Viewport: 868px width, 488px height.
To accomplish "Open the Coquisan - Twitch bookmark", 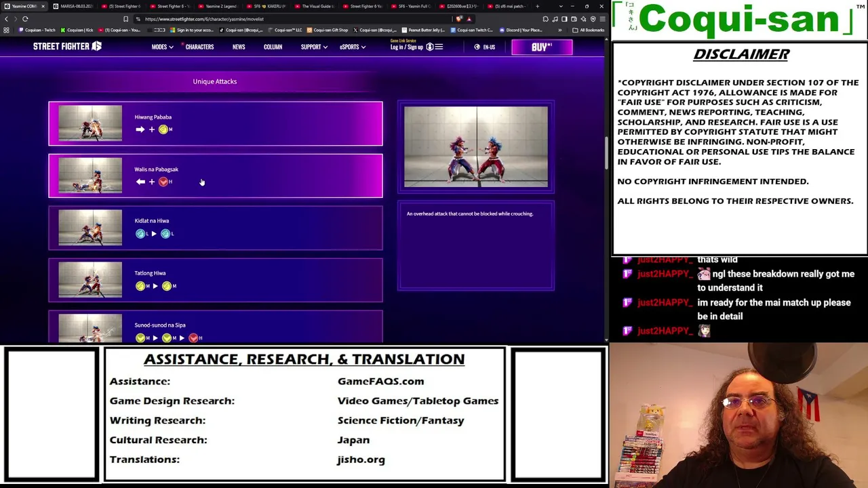I will tap(38, 30).
